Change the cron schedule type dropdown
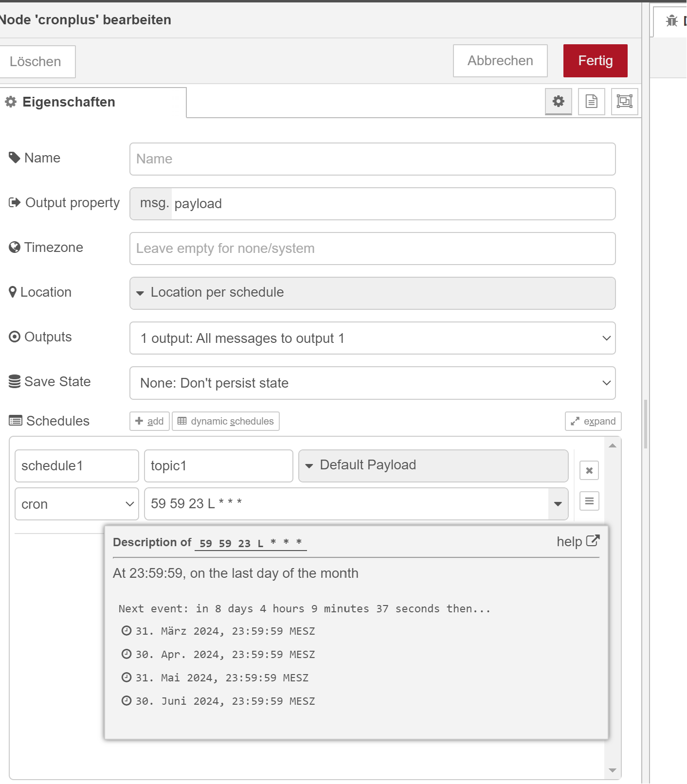687x784 pixels. point(77,504)
